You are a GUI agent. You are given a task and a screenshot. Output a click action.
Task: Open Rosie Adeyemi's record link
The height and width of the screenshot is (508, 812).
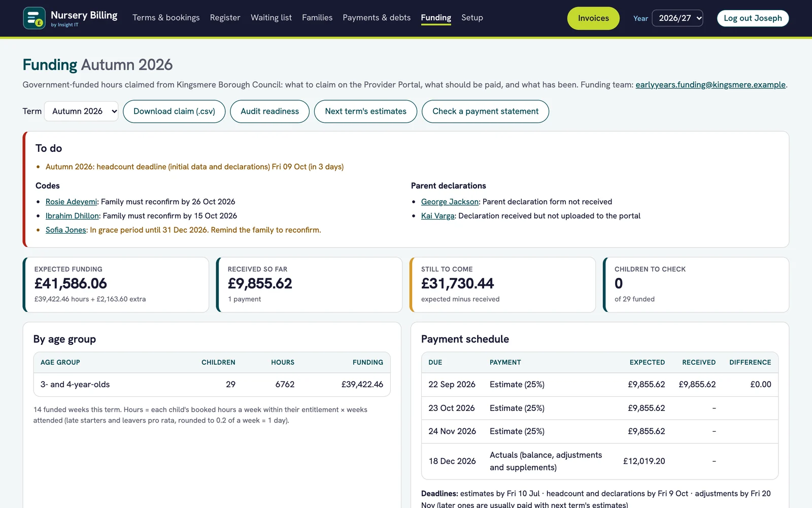[71, 202]
